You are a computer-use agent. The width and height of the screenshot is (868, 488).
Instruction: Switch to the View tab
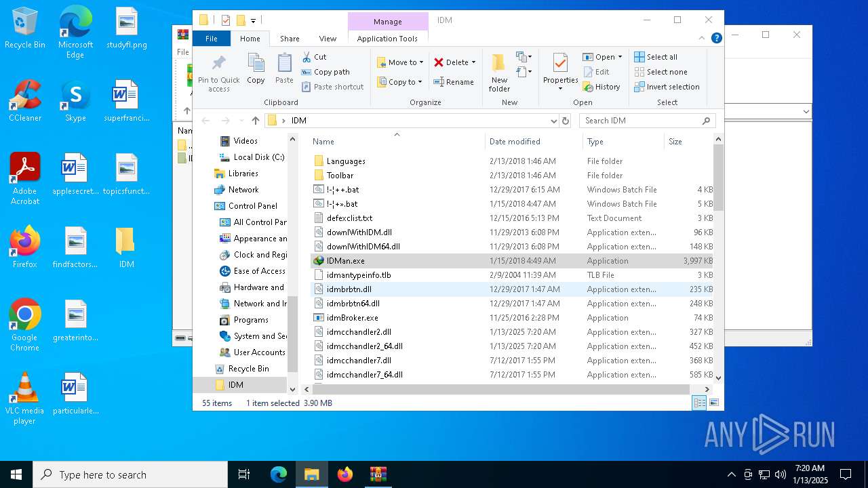[328, 39]
